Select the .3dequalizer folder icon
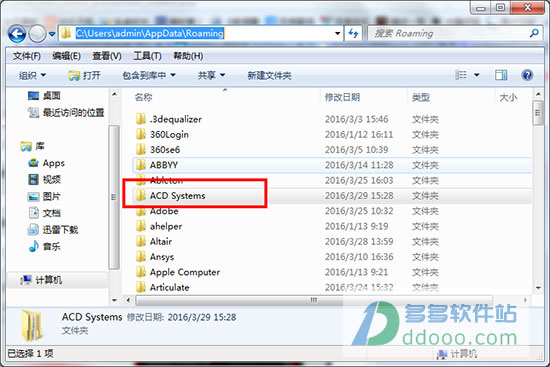Viewport: 550px width, 367px height. click(x=141, y=119)
